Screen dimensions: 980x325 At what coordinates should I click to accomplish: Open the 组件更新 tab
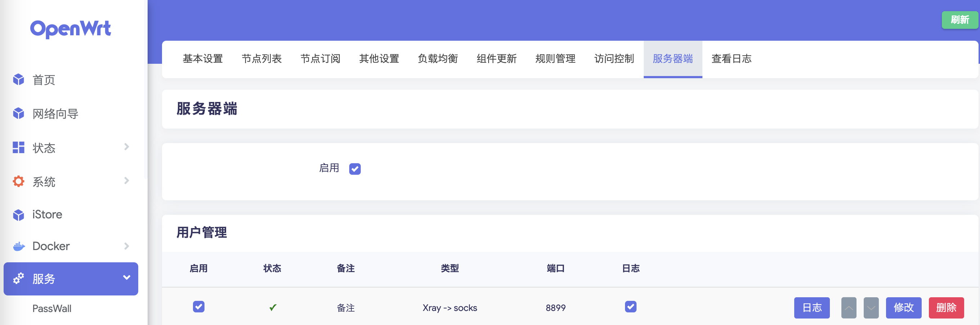click(x=497, y=59)
